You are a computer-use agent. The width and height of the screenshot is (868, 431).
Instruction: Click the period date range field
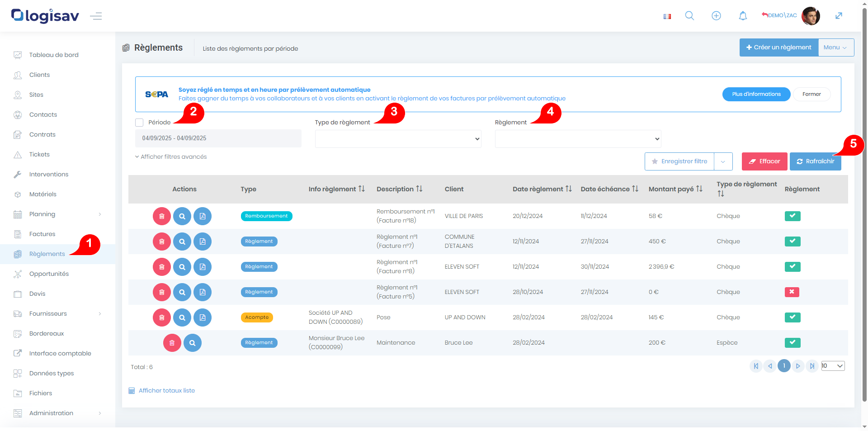coord(218,138)
